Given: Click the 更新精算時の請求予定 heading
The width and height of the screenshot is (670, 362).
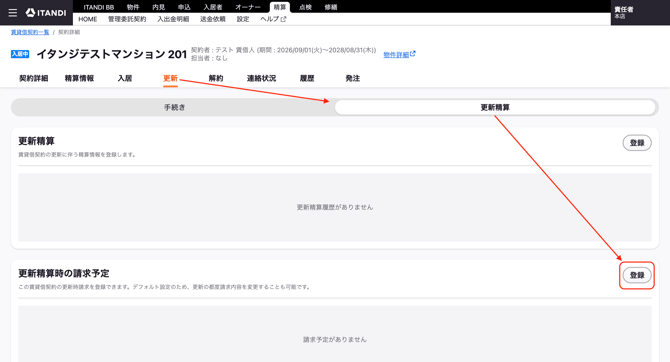Looking at the screenshot, I should click(64, 274).
